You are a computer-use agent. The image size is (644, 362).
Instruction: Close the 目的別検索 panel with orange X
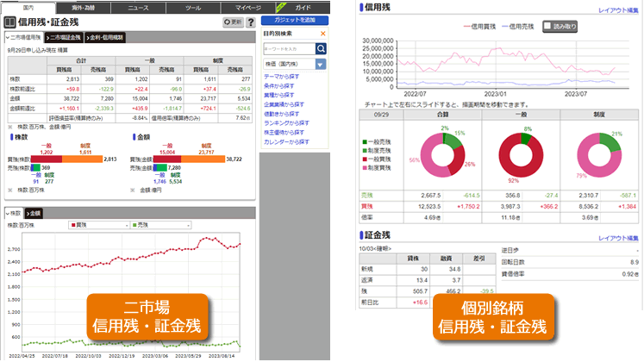click(x=323, y=33)
